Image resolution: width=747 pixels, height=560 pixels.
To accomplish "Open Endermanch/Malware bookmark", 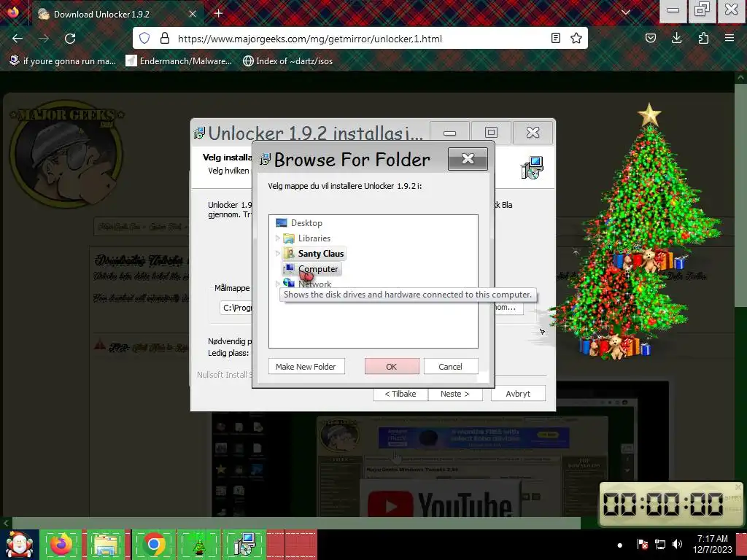I will 179,61.
